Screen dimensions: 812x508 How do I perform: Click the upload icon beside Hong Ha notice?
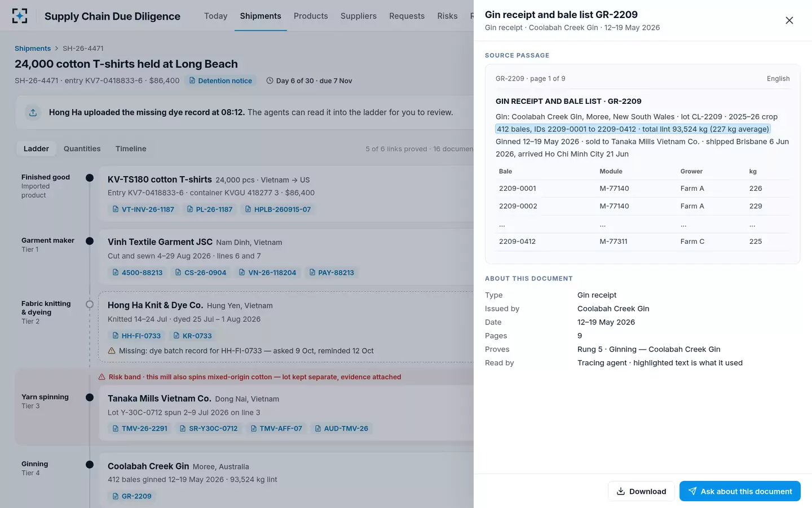point(33,112)
